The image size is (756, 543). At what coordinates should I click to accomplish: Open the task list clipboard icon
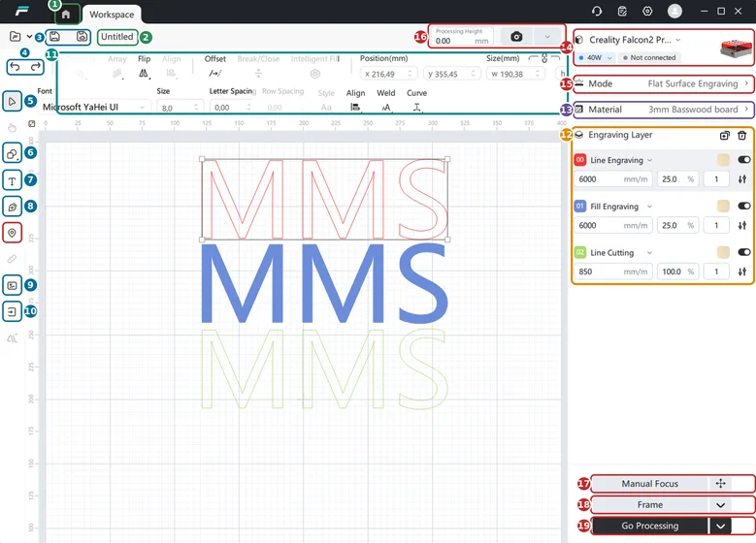point(622,11)
